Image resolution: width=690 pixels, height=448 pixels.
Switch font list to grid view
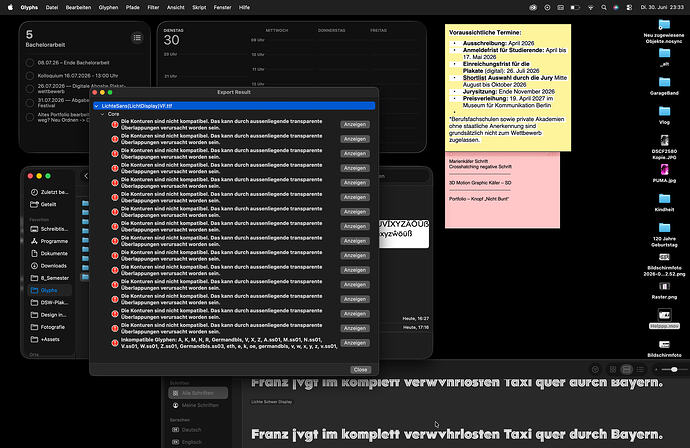[613, 370]
